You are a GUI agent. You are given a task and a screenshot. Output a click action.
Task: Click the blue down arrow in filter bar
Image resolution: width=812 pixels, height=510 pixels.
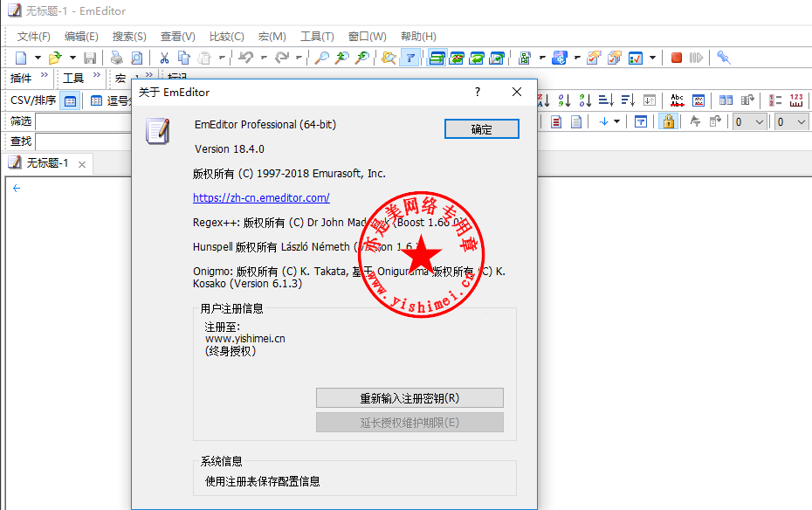tap(603, 122)
